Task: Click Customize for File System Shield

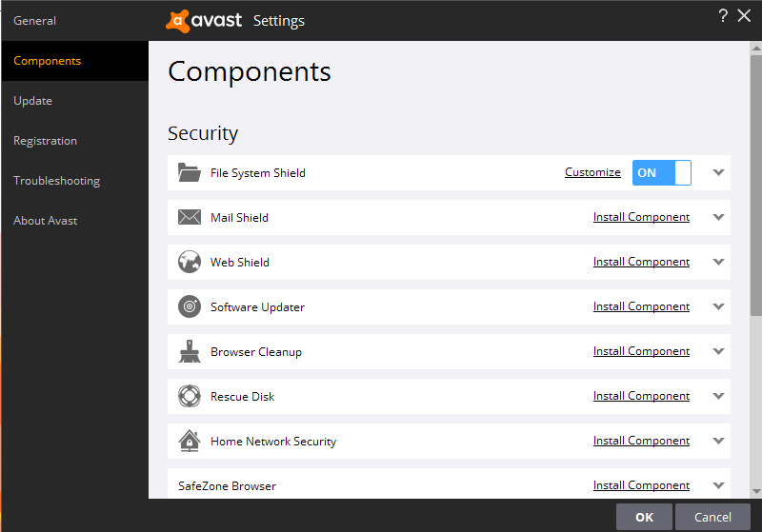Action: coord(592,172)
